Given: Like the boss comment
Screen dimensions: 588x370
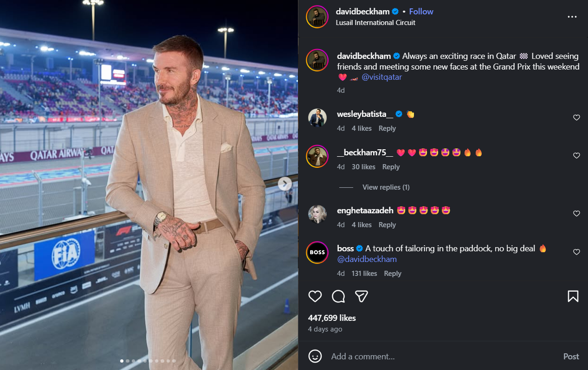Looking at the screenshot, I should click(576, 252).
